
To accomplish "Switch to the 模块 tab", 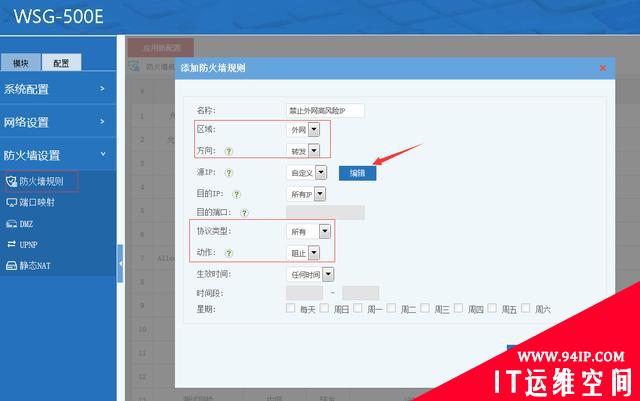I will pos(21,62).
